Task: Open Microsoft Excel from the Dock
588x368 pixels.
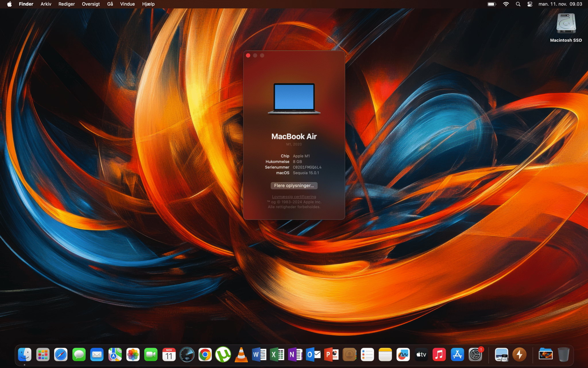Action: (x=277, y=355)
